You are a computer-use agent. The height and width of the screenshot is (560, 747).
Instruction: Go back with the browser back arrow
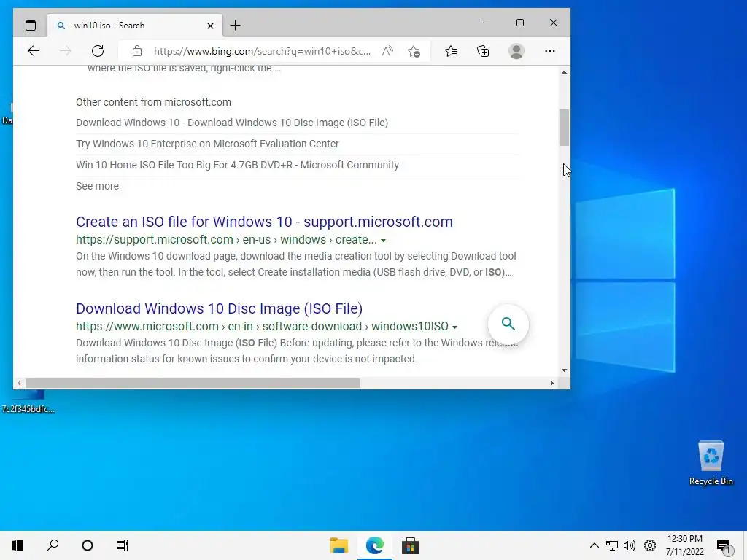pos(34,51)
